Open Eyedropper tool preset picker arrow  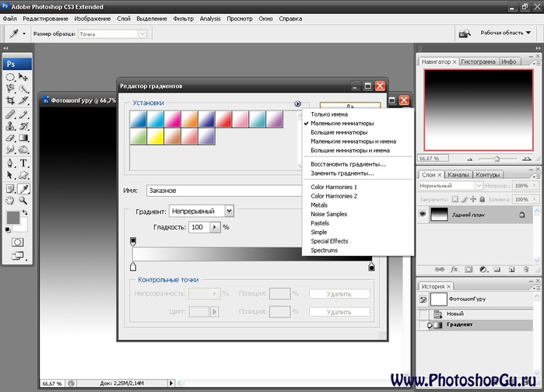tap(24, 33)
